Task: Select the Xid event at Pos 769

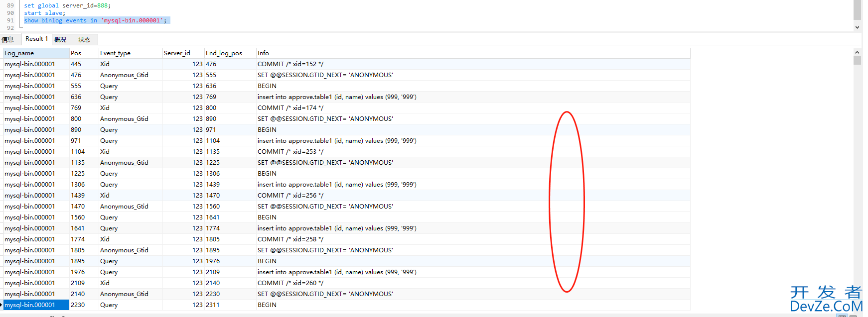Action: click(x=131, y=108)
